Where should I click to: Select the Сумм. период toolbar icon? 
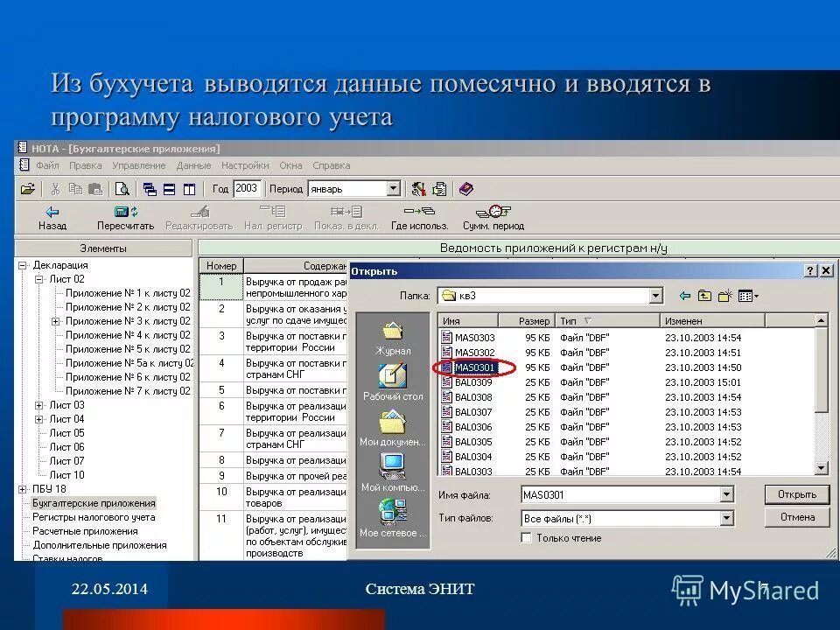tap(494, 211)
